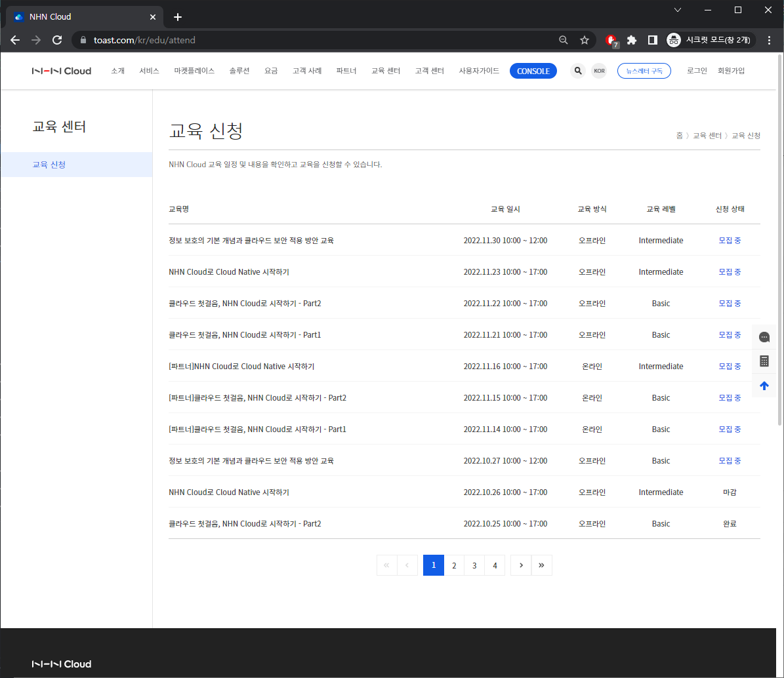Screen dimensions: 784x678
Task: Click the site search magnifier icon
Action: (578, 71)
